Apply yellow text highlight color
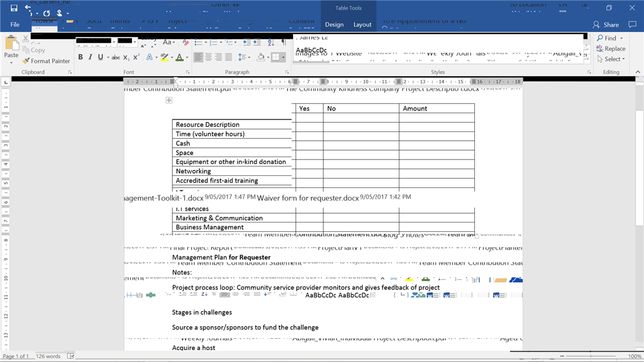Screen dimensions: 644x362 point(164,57)
